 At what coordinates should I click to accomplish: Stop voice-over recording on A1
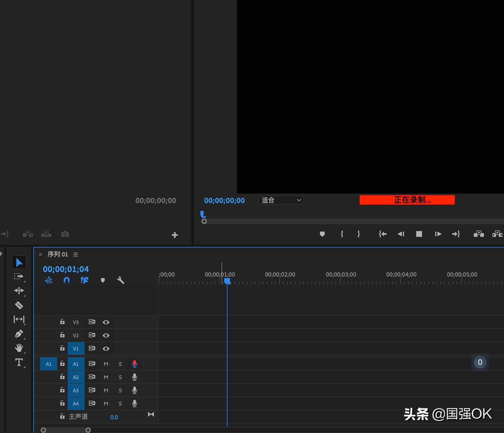[135, 364]
